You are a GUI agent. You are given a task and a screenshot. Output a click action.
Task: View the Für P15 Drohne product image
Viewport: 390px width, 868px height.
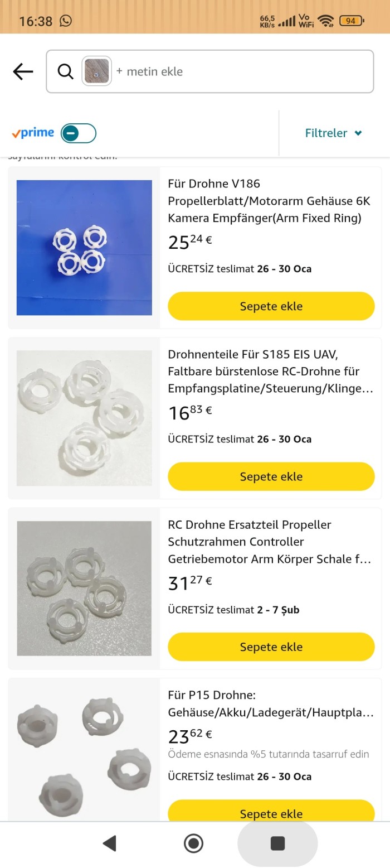point(84,753)
